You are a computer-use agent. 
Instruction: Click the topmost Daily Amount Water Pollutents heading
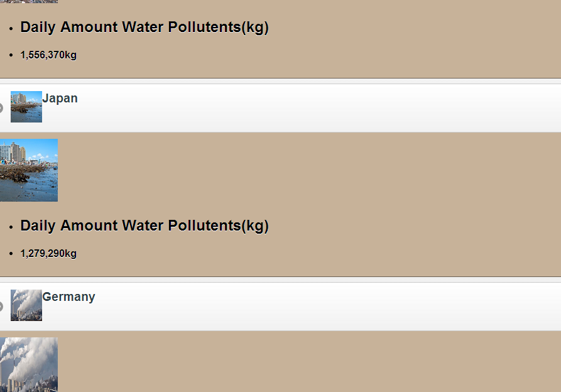click(144, 28)
